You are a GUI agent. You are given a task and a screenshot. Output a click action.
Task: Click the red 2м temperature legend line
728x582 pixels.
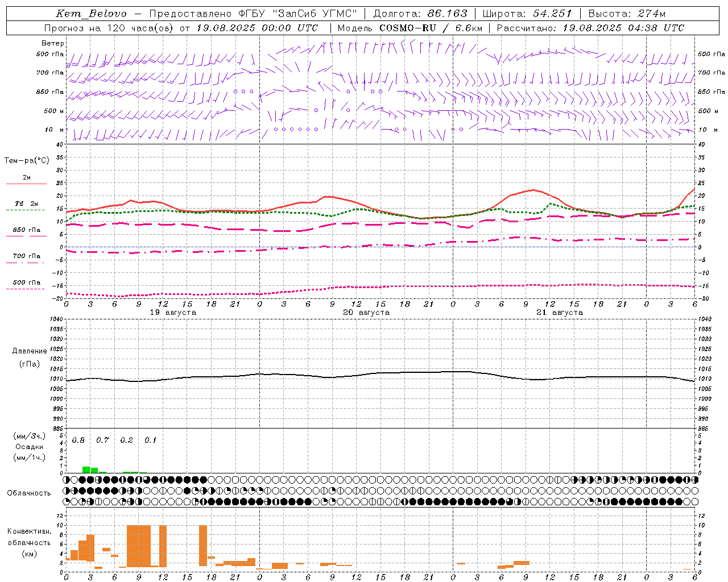tap(26, 184)
